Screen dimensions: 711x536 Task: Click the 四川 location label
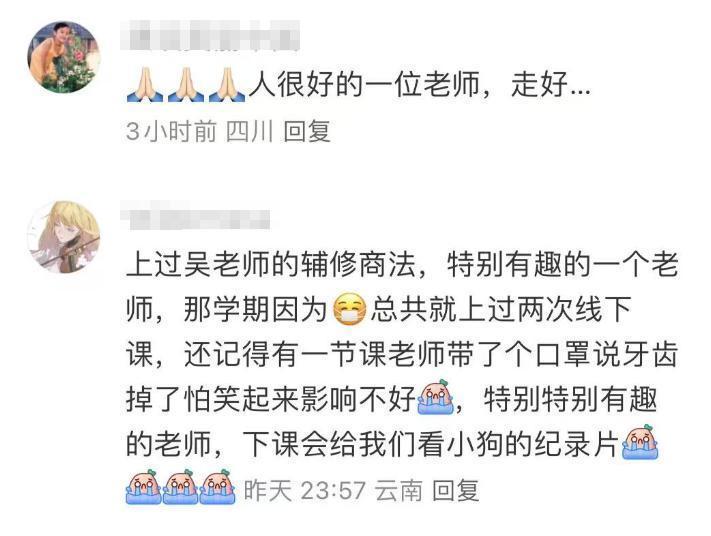click(249, 132)
